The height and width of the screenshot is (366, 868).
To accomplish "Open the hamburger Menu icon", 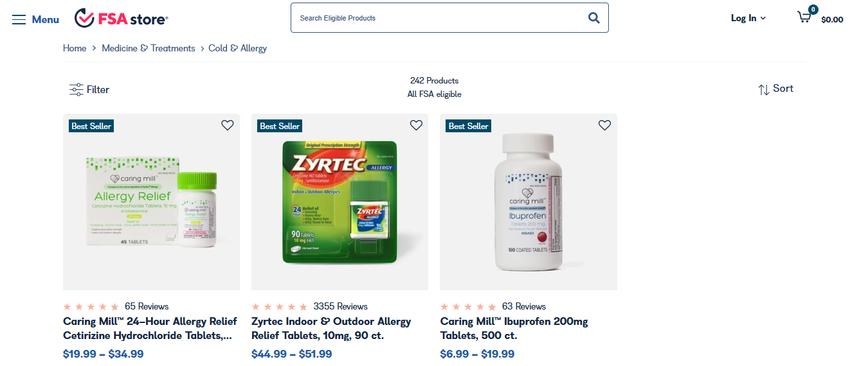I will [x=19, y=19].
